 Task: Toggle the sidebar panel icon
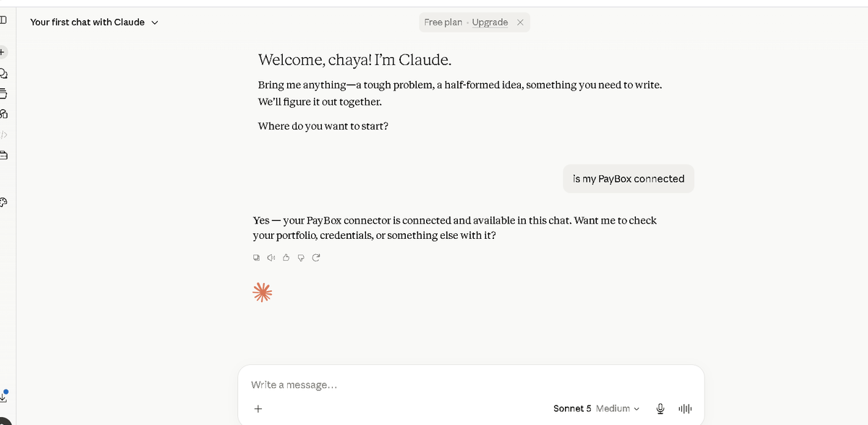[x=3, y=20]
